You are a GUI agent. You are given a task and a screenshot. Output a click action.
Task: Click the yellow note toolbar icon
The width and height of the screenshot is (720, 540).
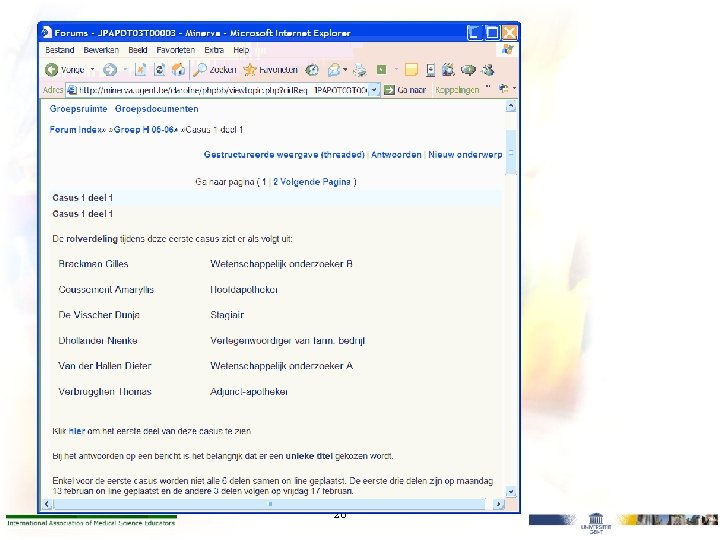click(411, 70)
